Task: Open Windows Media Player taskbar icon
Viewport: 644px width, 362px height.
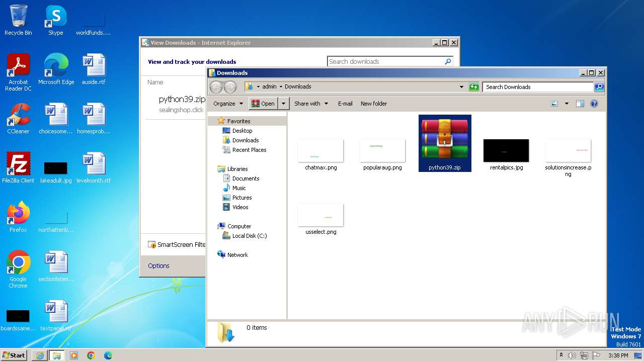Action: point(74,355)
